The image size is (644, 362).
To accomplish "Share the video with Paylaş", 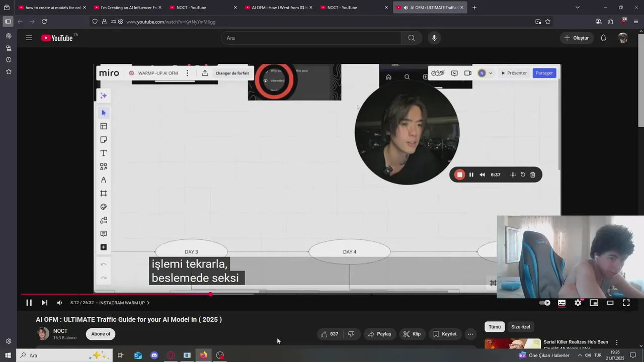I will point(379,334).
